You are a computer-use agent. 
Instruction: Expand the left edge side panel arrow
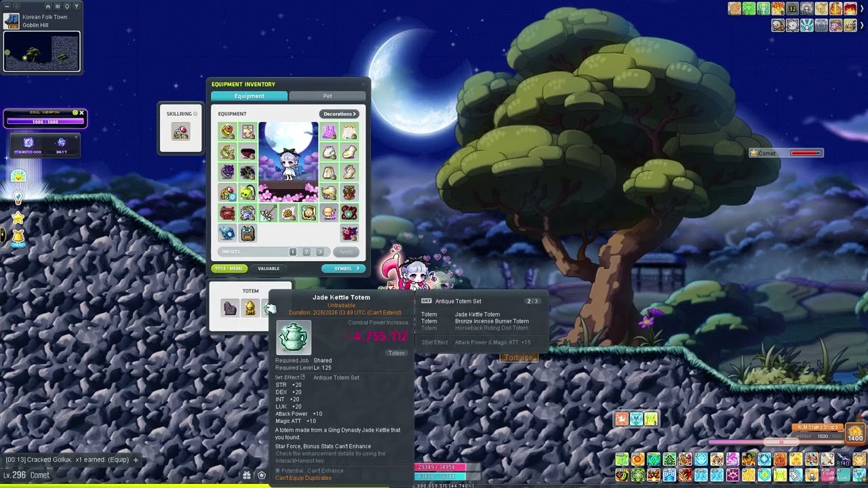2,235
